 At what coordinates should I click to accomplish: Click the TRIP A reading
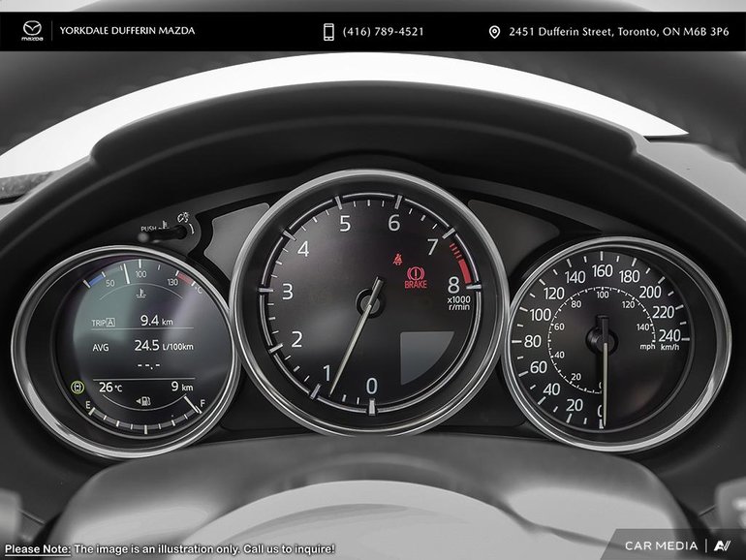pos(126,320)
